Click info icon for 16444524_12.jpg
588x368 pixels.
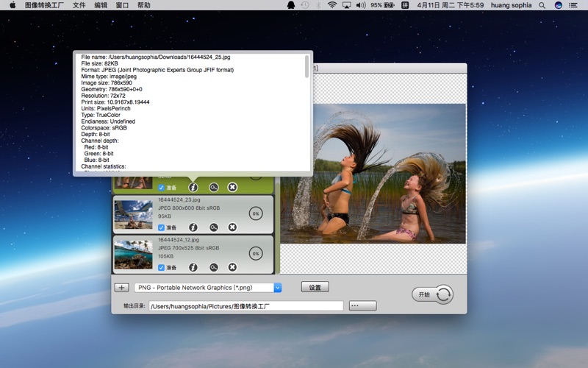pyautogui.click(x=193, y=267)
